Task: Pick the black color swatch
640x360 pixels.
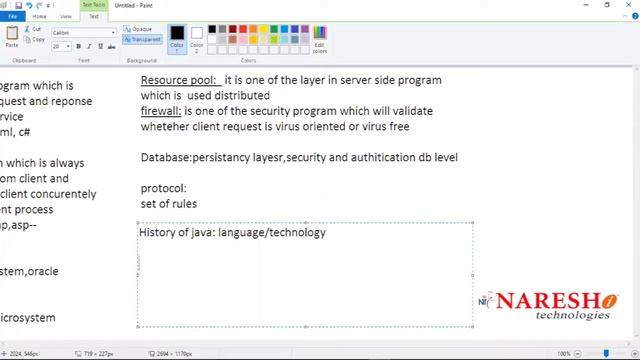Action: click(x=212, y=29)
